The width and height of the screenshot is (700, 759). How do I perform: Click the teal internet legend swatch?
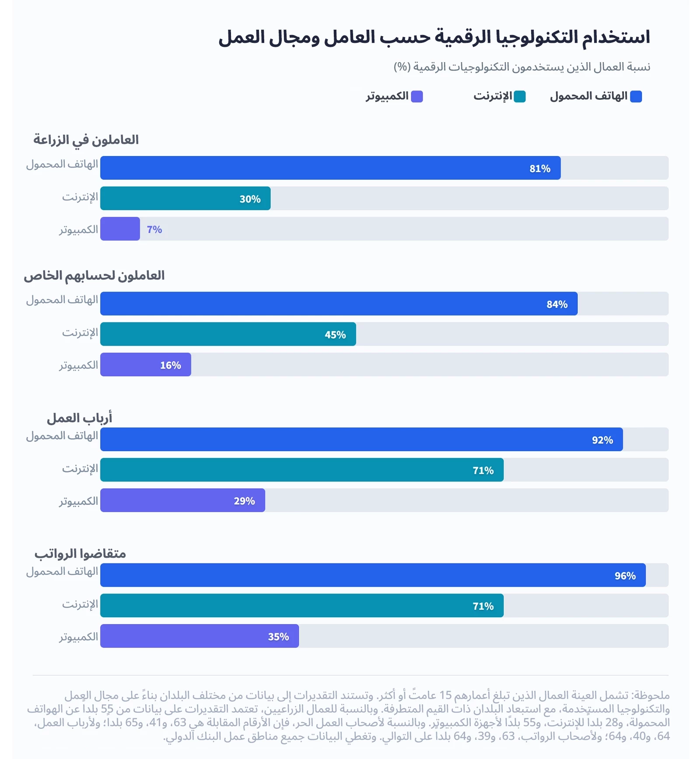pyautogui.click(x=519, y=97)
